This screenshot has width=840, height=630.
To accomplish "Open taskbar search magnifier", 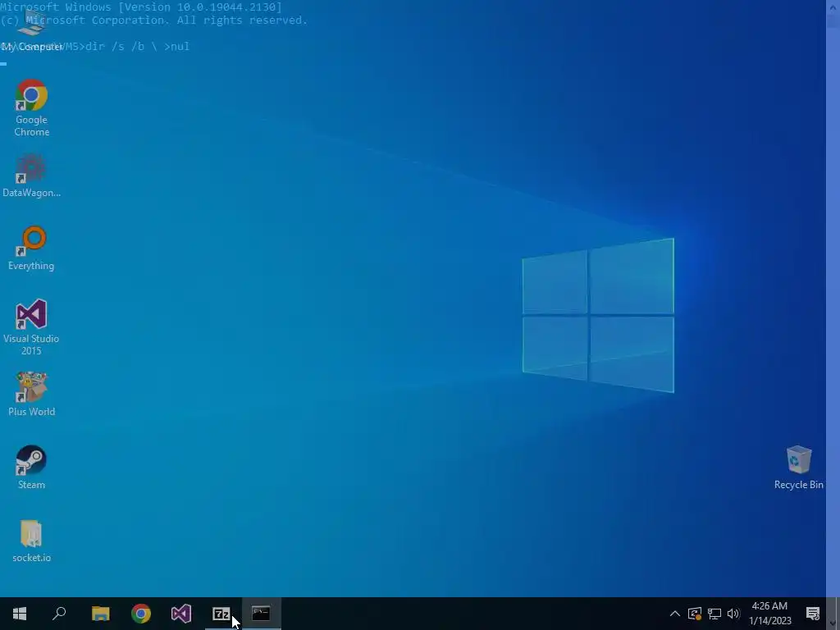I will point(59,614).
